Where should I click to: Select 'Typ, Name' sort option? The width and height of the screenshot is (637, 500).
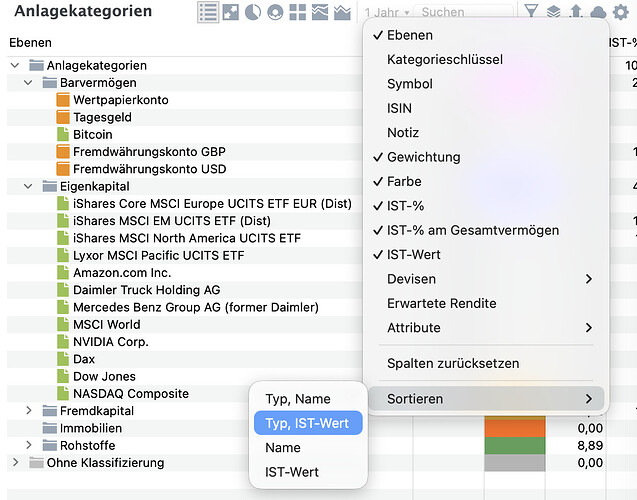point(297,399)
